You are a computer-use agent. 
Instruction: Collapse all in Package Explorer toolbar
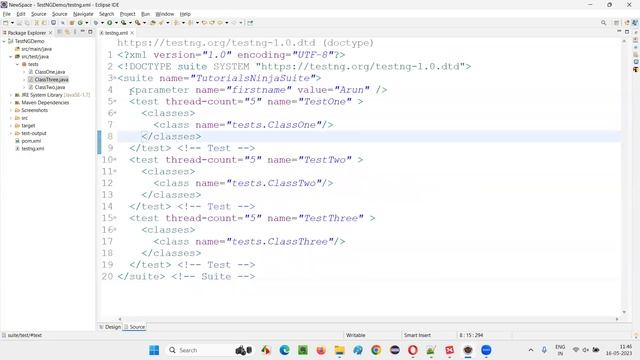[60, 32]
